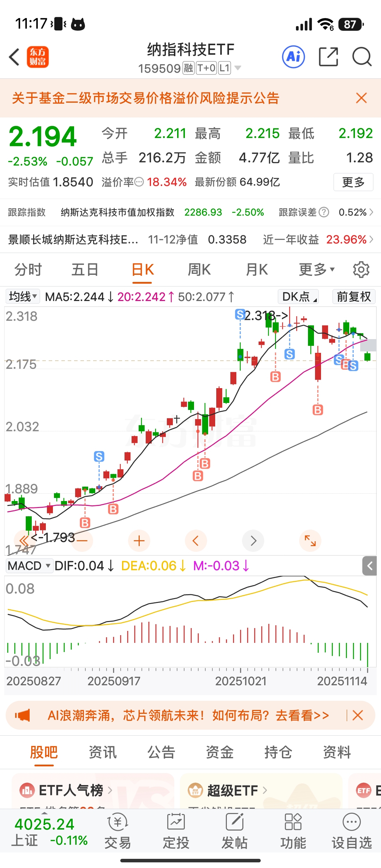Open the MACD indicator dropdown

tap(30, 566)
